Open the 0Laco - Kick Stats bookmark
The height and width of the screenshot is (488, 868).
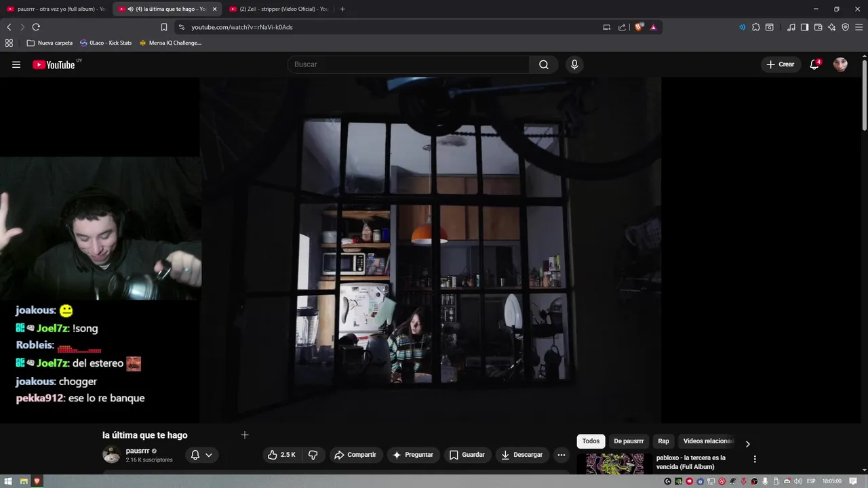(x=106, y=43)
